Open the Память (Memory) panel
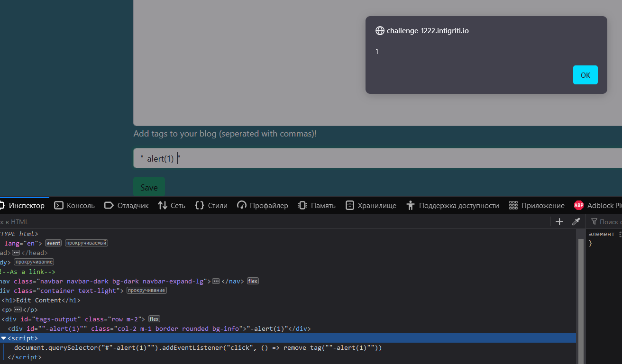 click(317, 205)
